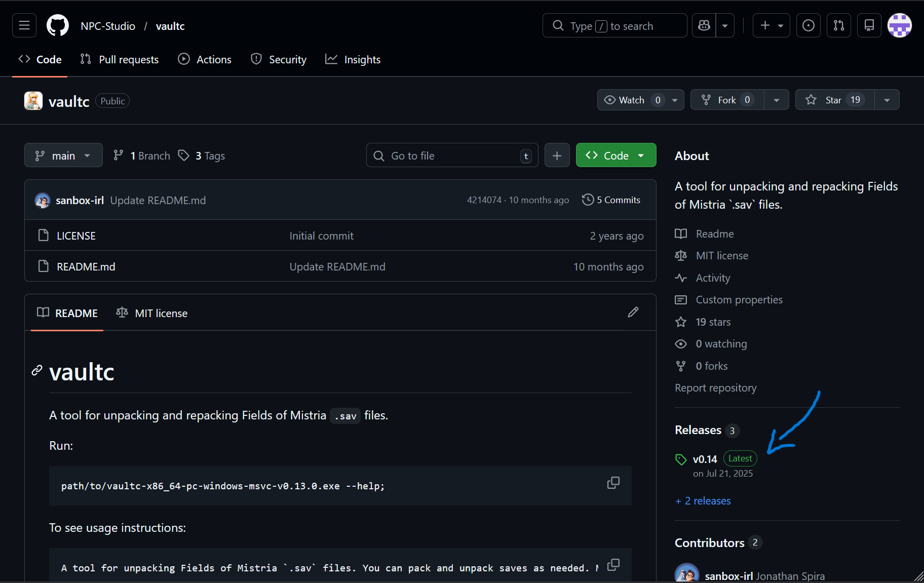Click add file plus button
The height and width of the screenshot is (583, 924).
(557, 156)
